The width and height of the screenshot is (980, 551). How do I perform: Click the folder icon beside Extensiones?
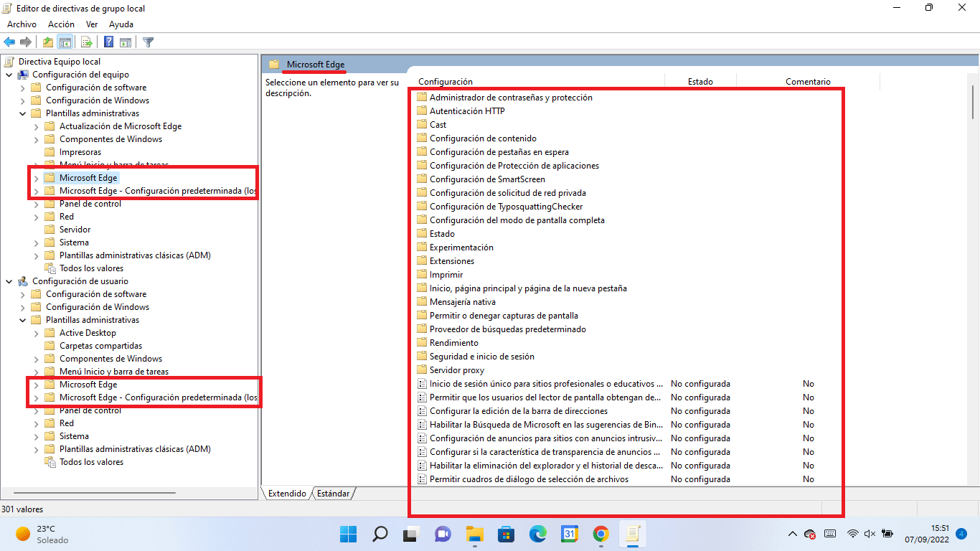click(x=422, y=261)
